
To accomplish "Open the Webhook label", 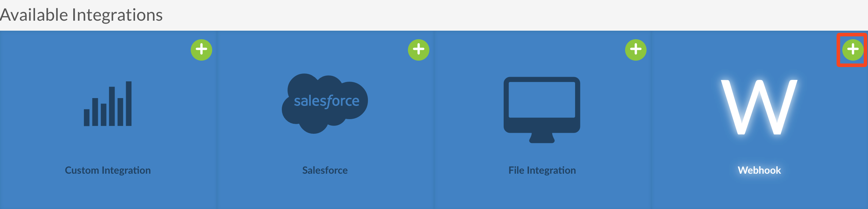I will [759, 170].
